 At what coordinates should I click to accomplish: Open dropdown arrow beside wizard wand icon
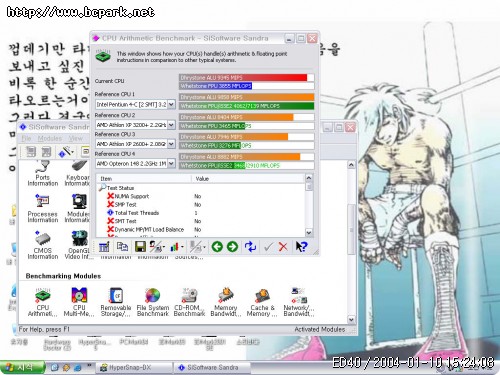73,152
